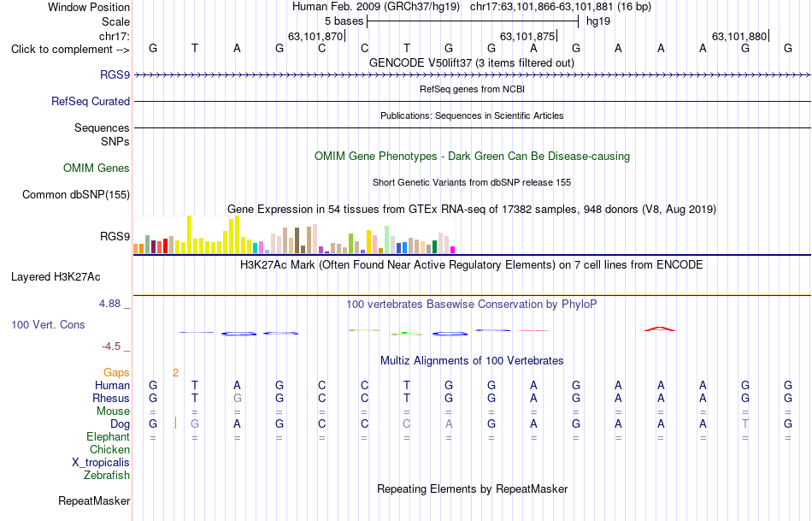Click the light green GTEx expression bar
812x521 pixels.
point(387,240)
